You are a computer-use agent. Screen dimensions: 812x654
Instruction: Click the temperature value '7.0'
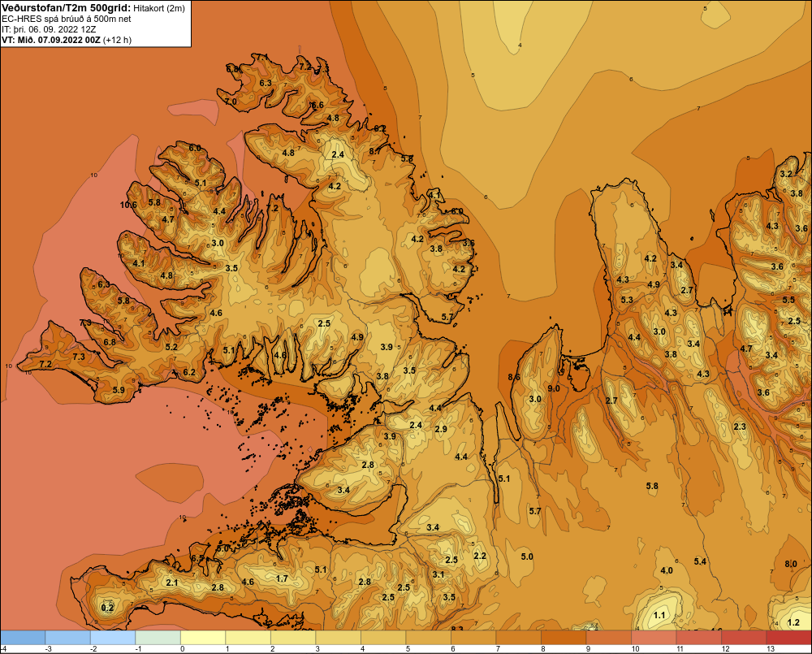[231, 102]
